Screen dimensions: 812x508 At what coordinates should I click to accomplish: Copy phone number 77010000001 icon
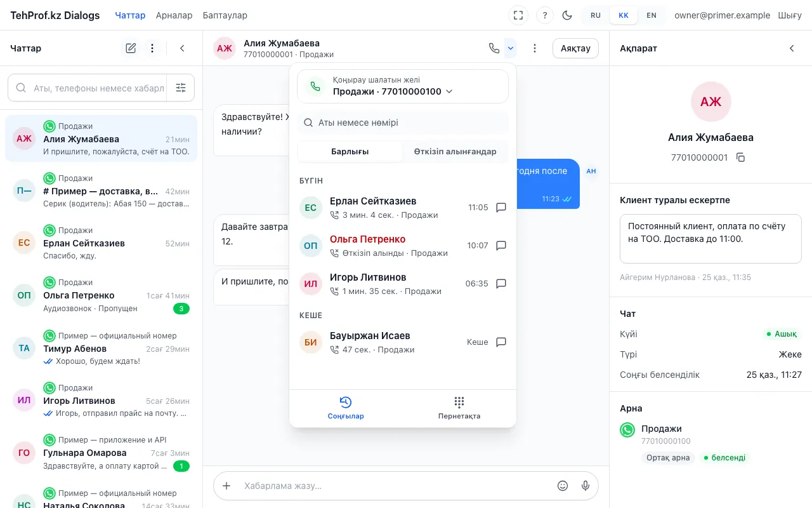pos(740,157)
